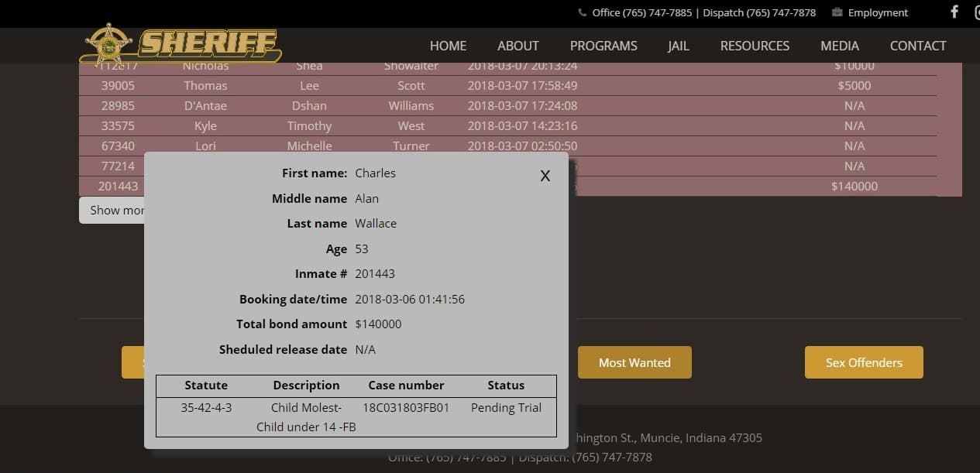980x473 pixels.
Task: Click last name Scott in the table
Action: (411, 85)
